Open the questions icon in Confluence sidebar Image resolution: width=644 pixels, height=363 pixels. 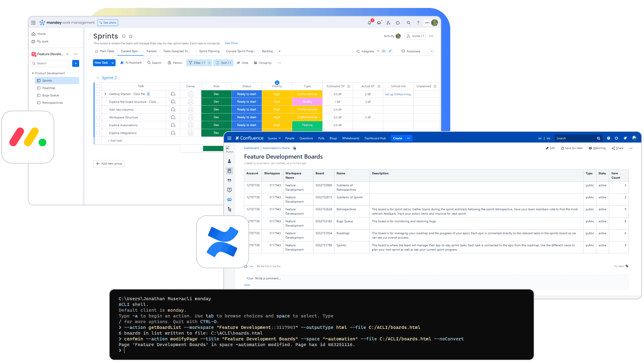pos(229,190)
